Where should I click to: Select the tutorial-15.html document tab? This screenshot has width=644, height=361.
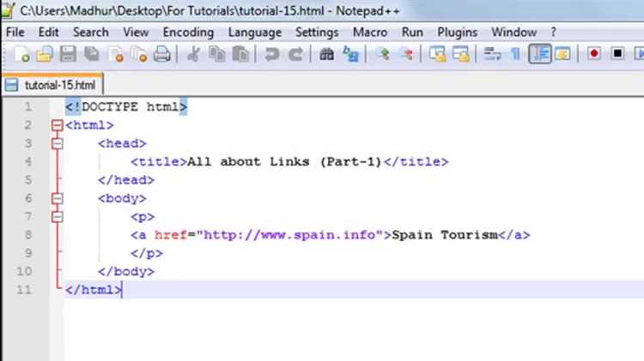52,85
